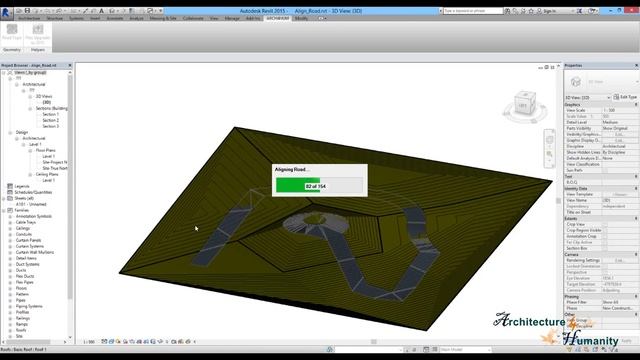Toggle the Crop View checkbox
Image resolution: width=640 pixels, height=360 pixels.
[605, 224]
